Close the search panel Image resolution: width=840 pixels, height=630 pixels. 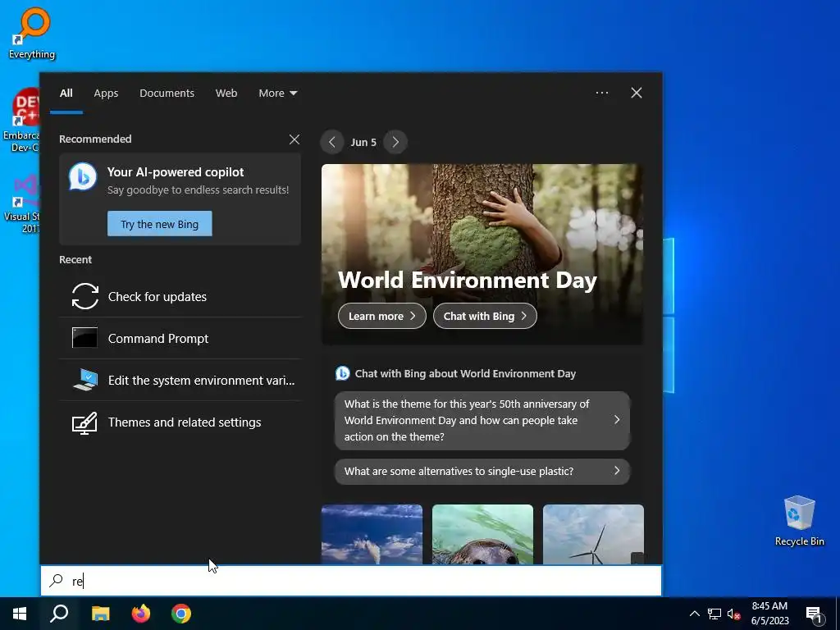[637, 93]
